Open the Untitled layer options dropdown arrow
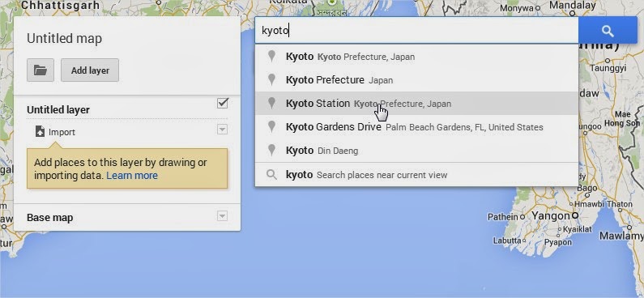644x298 pixels. [222, 130]
